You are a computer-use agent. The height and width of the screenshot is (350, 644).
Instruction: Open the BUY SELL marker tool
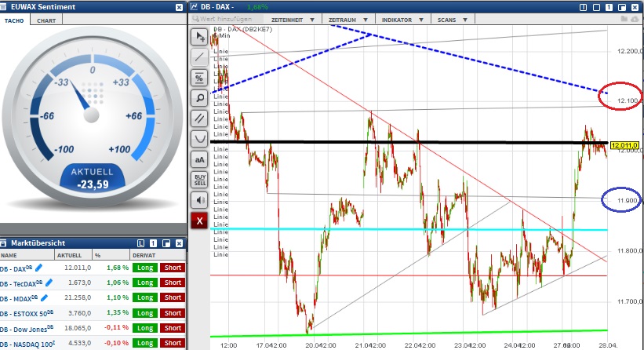point(199,180)
